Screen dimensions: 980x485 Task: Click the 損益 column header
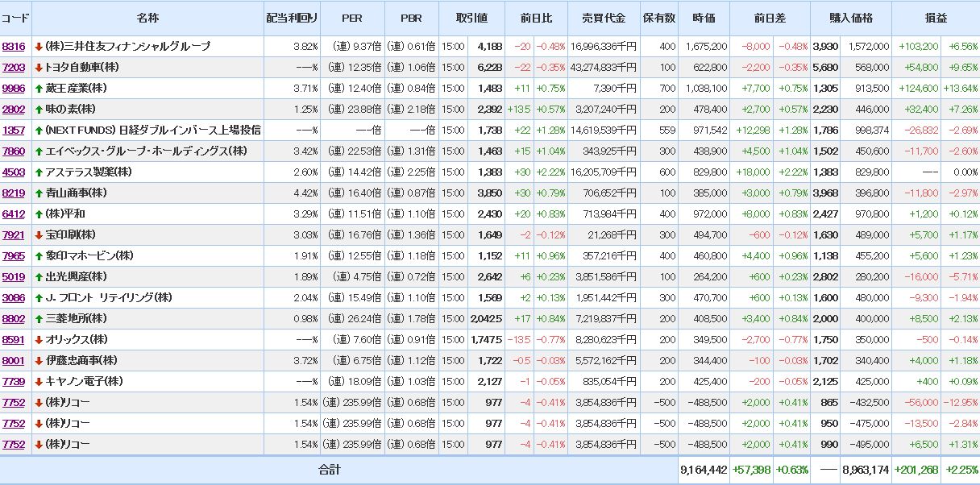(936, 18)
